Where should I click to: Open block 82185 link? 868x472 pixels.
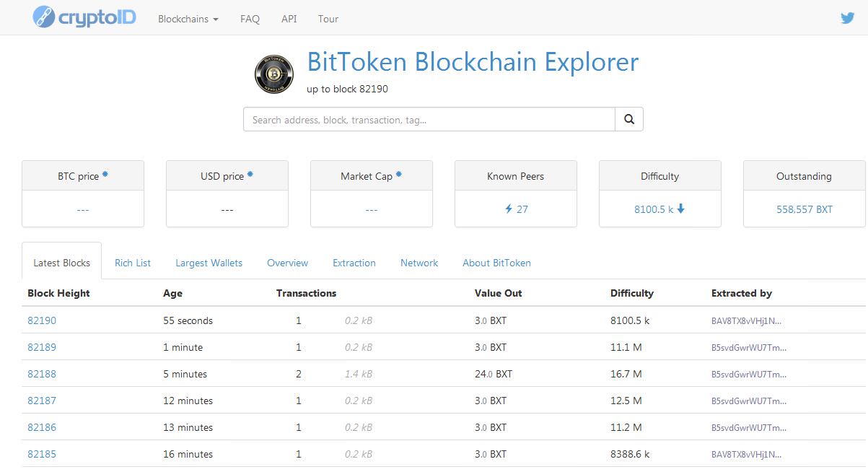point(42,454)
